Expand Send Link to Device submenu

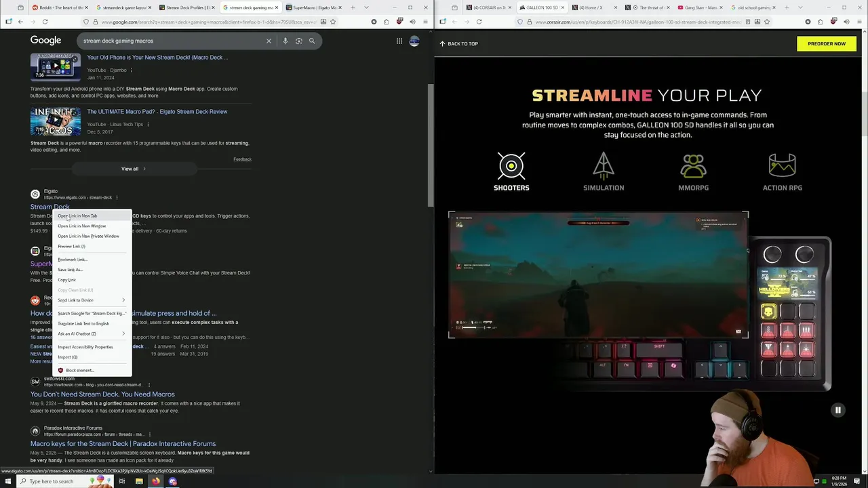92,300
